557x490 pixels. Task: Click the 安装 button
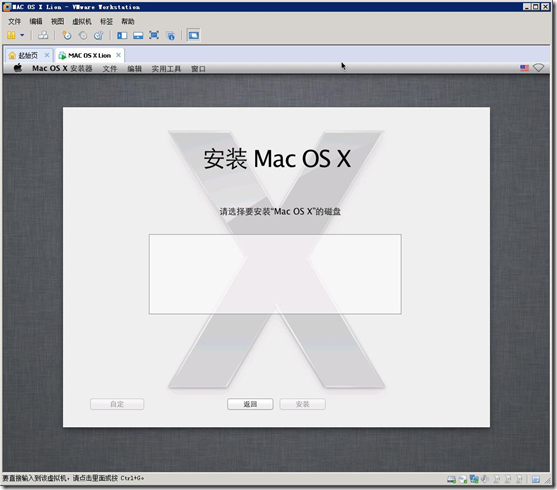coord(302,404)
